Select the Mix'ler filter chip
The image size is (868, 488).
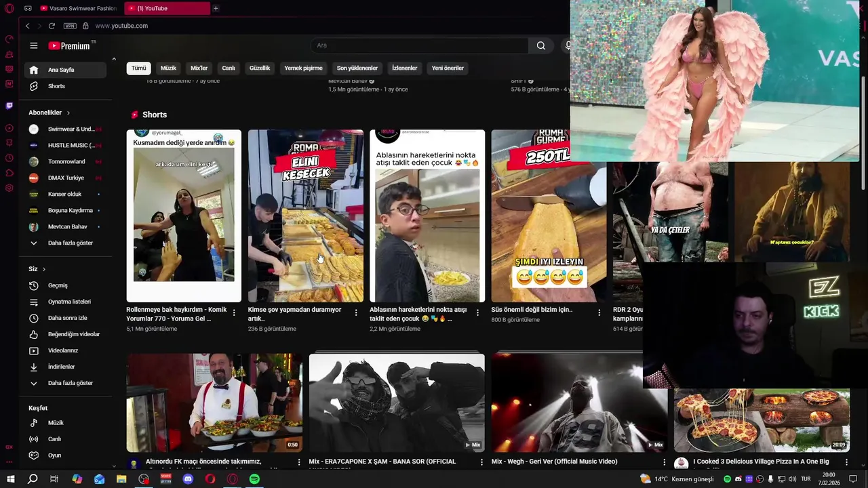tap(199, 68)
